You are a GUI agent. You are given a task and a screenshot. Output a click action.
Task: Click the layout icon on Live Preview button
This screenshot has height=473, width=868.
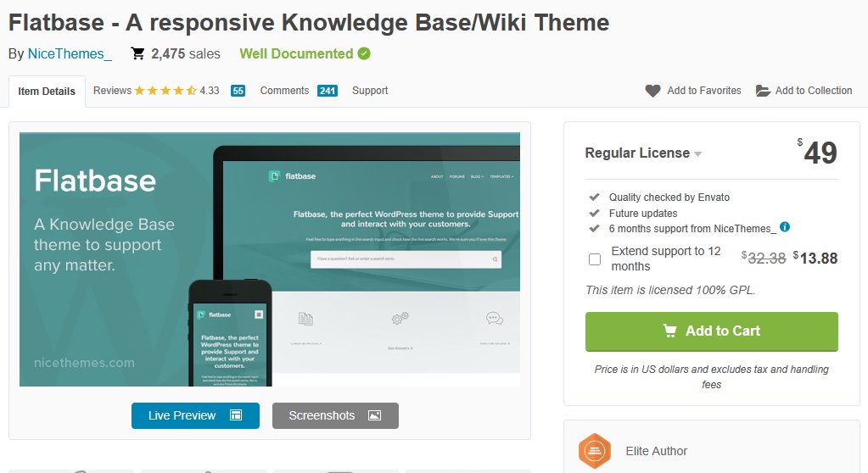(236, 415)
